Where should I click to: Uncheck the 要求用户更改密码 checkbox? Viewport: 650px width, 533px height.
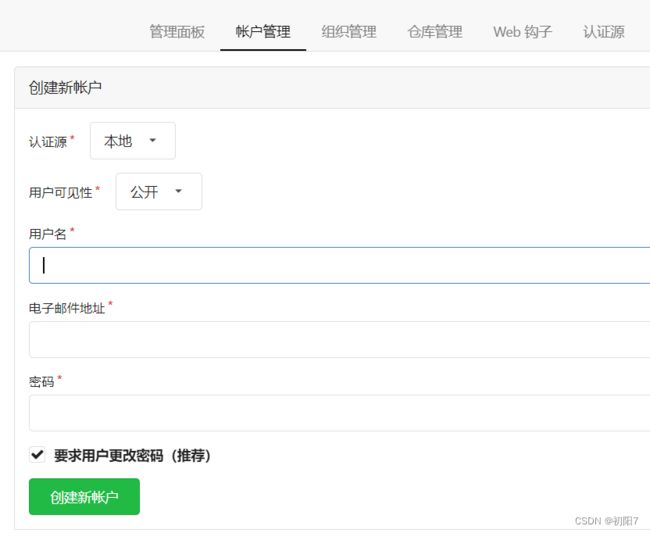[x=37, y=455]
